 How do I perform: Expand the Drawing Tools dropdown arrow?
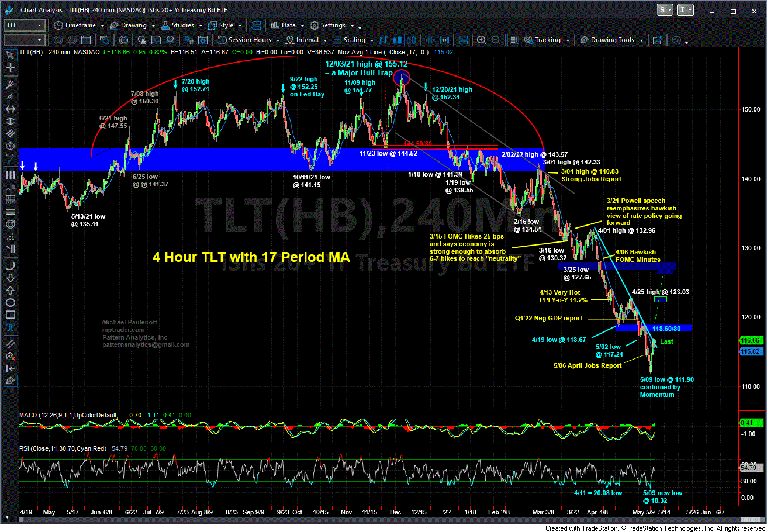click(x=641, y=40)
